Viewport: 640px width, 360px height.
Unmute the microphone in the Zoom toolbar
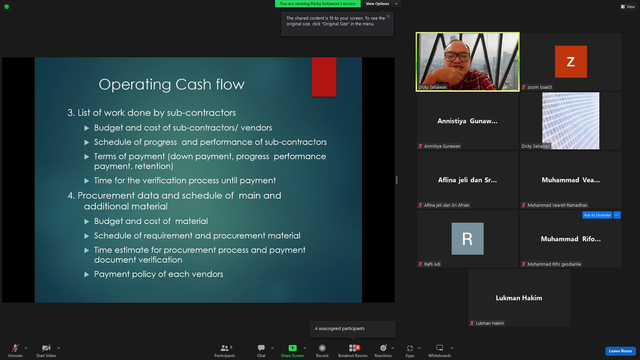(15, 350)
